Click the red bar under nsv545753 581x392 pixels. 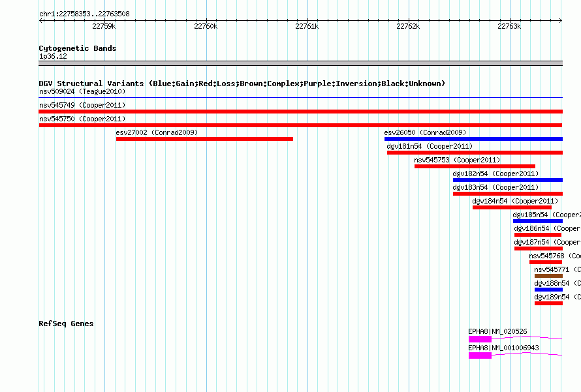pos(475,166)
